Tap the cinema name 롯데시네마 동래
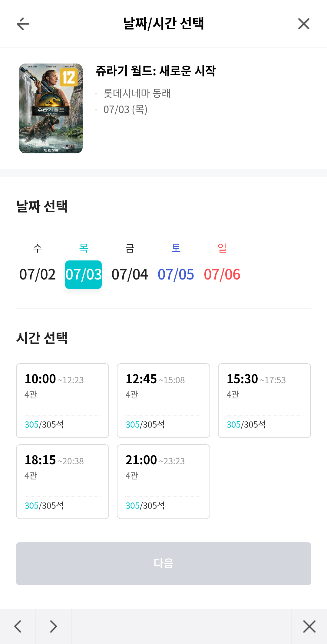The width and height of the screenshot is (327, 644). click(137, 93)
